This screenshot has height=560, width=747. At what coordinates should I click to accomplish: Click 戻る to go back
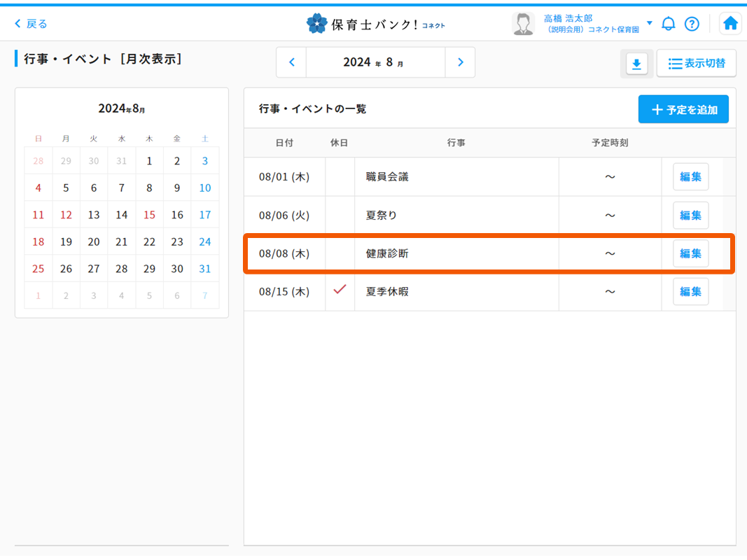point(32,24)
